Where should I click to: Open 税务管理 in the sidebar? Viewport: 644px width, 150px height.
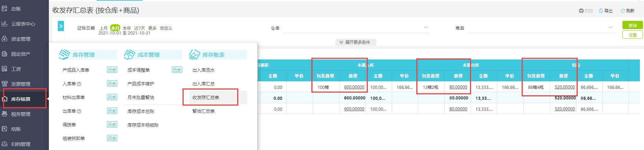tap(21, 114)
